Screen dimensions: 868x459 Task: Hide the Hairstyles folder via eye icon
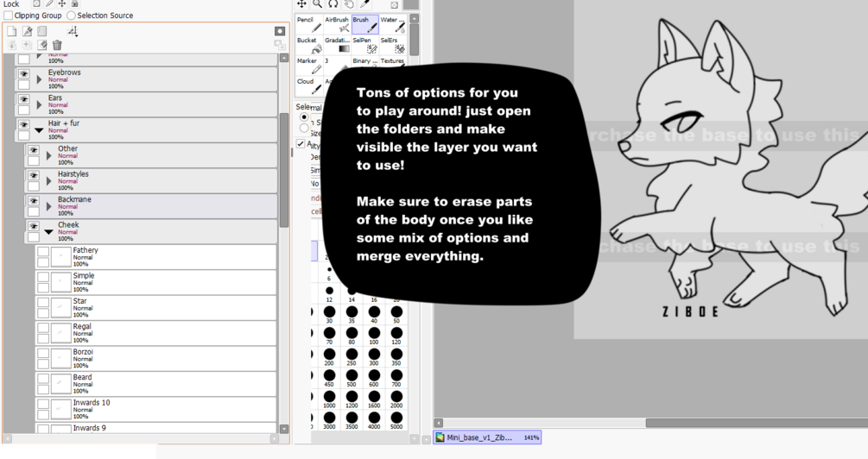tap(34, 175)
